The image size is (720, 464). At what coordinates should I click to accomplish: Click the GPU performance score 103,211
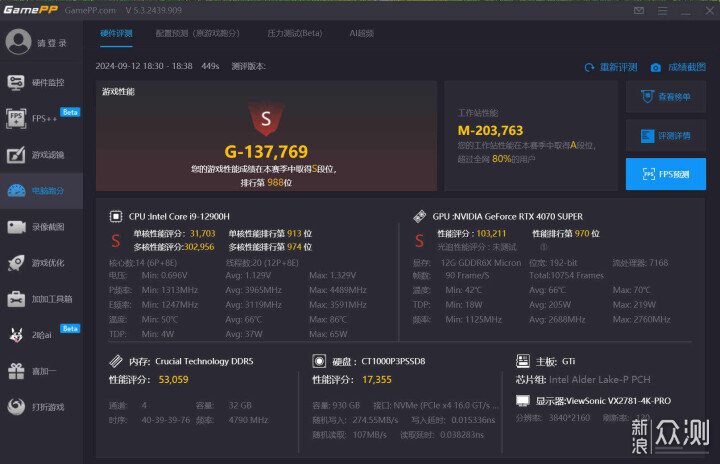(x=491, y=233)
